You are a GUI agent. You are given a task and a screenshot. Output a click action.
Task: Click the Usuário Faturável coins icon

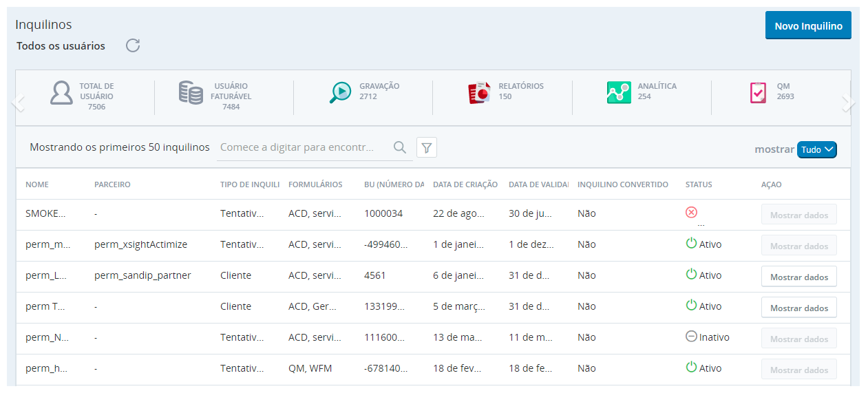(191, 92)
